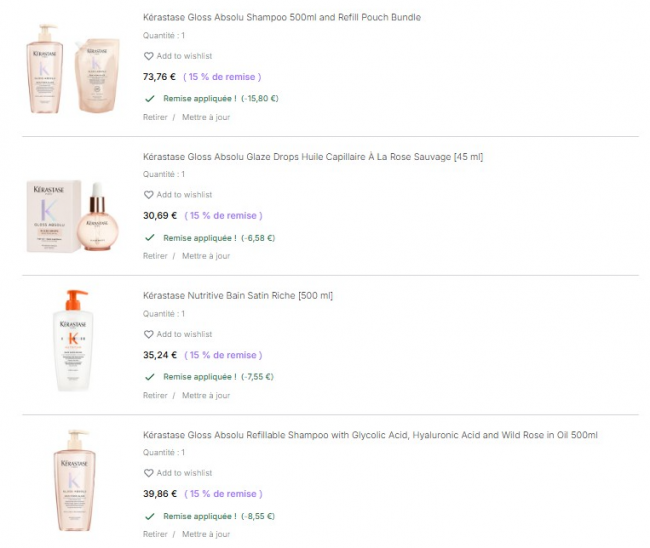Viewport: 650px width, 548px height.
Task: Click Mettre à jour for Refillable Shampoo
Action: [206, 534]
